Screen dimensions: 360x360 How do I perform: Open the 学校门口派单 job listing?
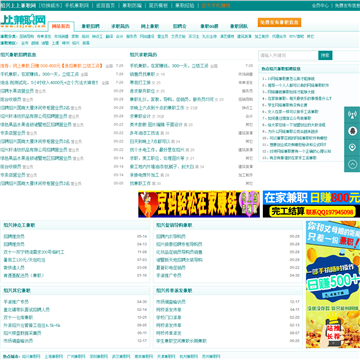(169, 317)
